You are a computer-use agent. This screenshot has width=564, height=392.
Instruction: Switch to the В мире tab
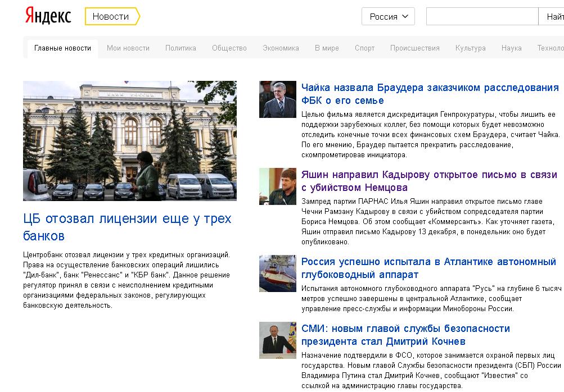[x=327, y=48]
